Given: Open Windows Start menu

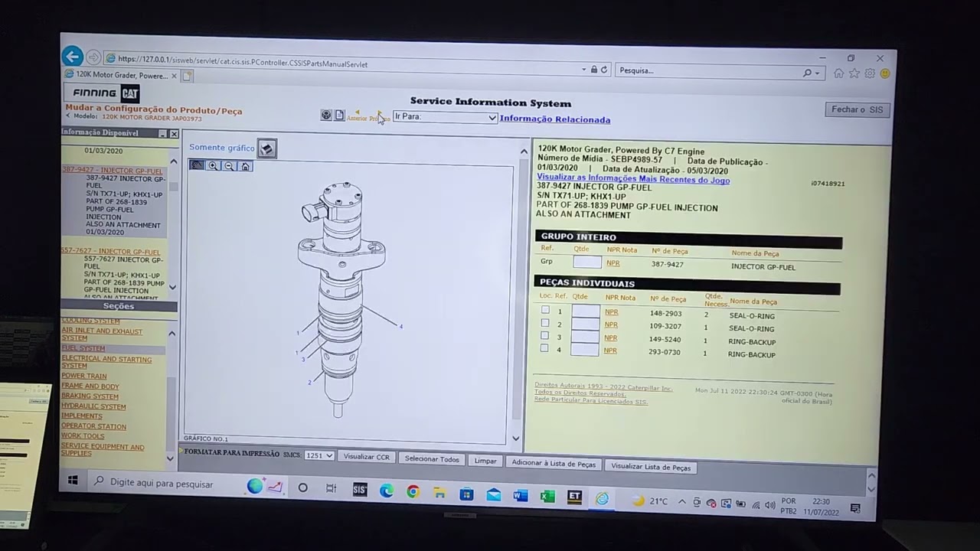Looking at the screenshot, I should pyautogui.click(x=73, y=481).
